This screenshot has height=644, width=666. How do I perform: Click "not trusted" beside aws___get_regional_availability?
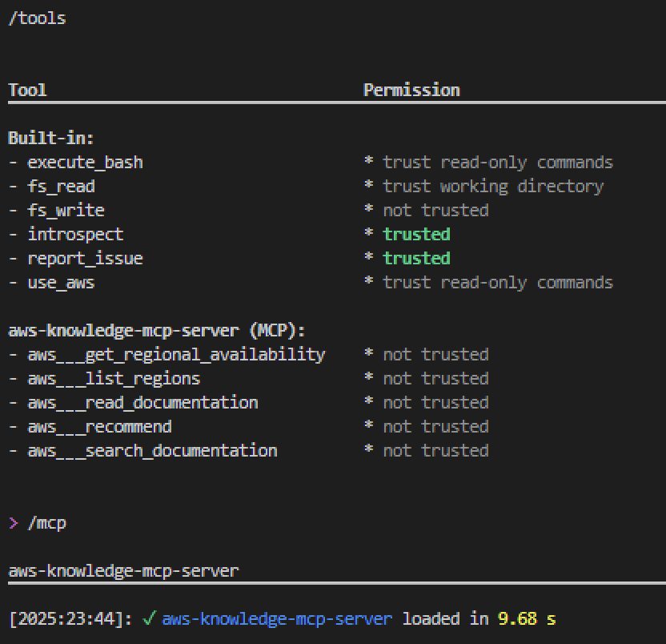435,355
